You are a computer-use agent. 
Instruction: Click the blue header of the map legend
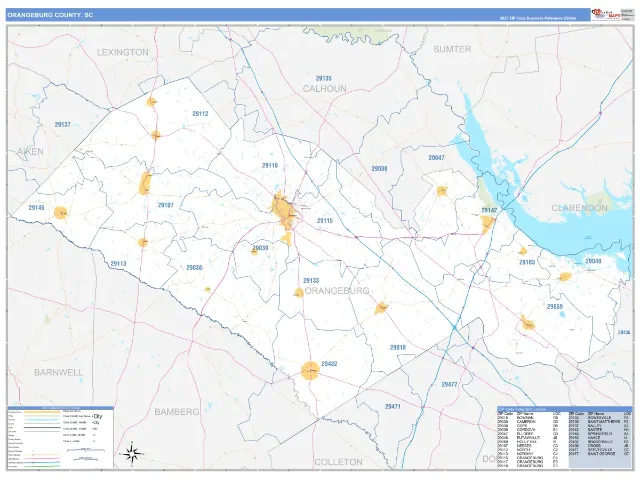(x=60, y=408)
